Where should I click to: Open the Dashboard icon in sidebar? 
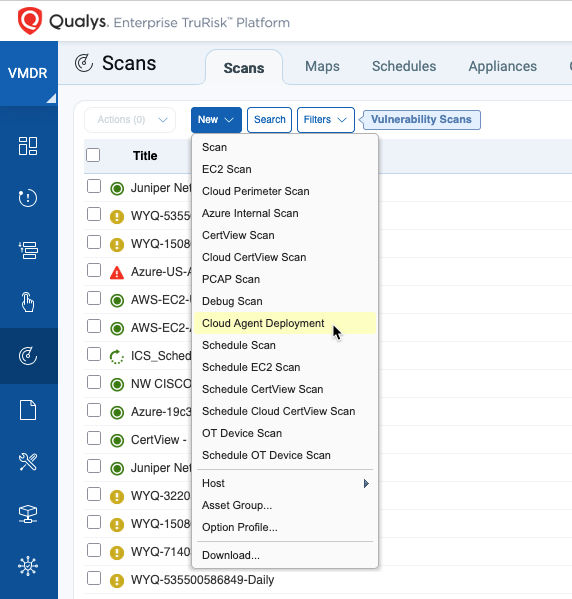pyautogui.click(x=28, y=146)
